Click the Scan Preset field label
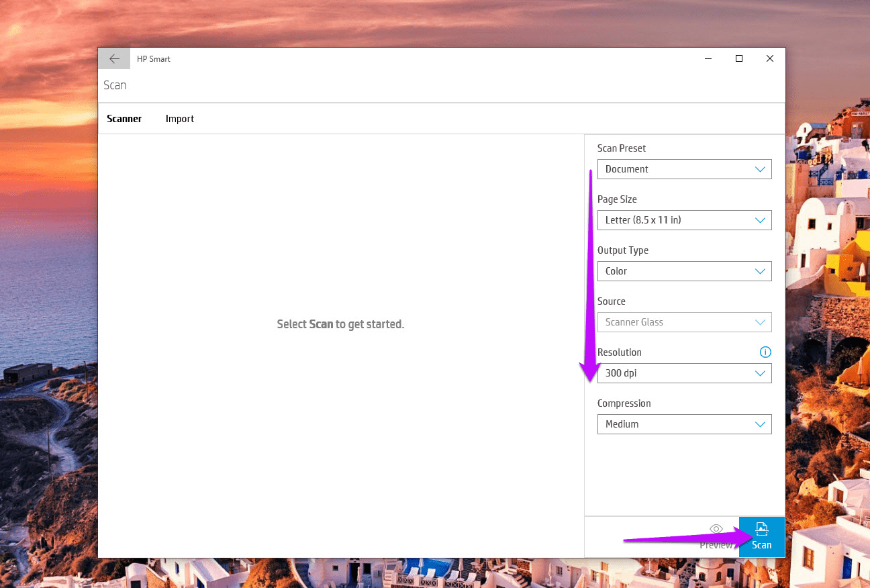Viewport: 870px width, 588px height. pyautogui.click(x=622, y=148)
